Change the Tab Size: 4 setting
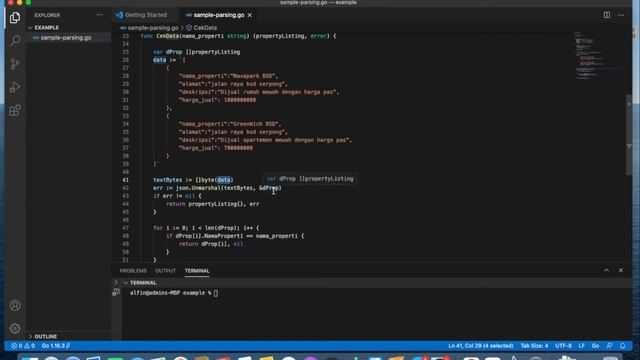Image resolution: width=640 pixels, height=360 pixels. coord(534,346)
